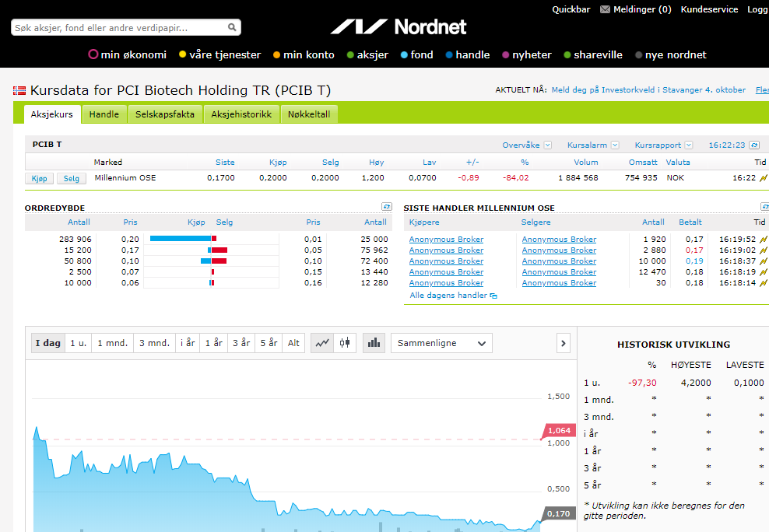Switch to the Selskapsfakta tab
Image resolution: width=769 pixels, height=532 pixels.
[x=165, y=114]
